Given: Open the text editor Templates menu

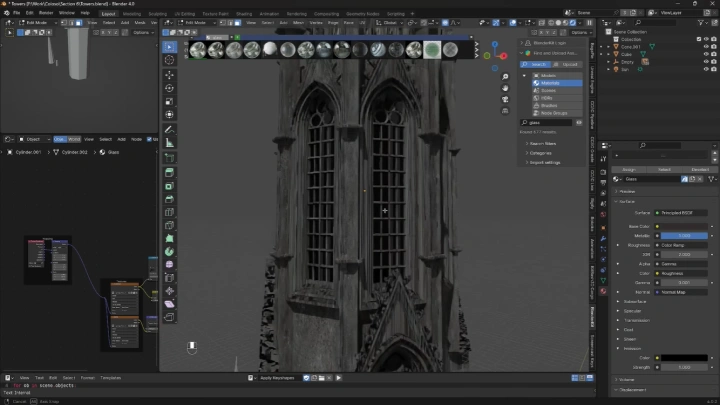Looking at the screenshot, I should point(111,378).
